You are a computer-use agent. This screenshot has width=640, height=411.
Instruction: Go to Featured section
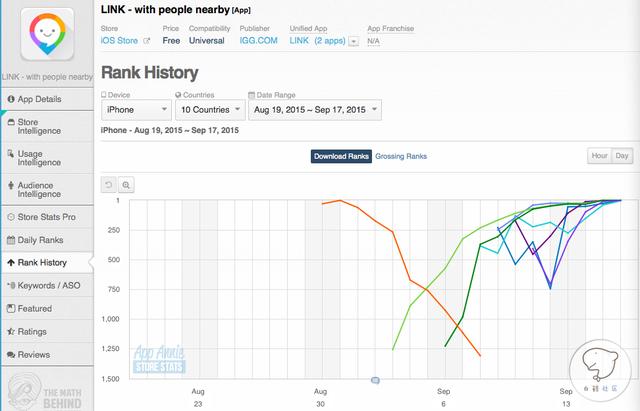(34, 309)
